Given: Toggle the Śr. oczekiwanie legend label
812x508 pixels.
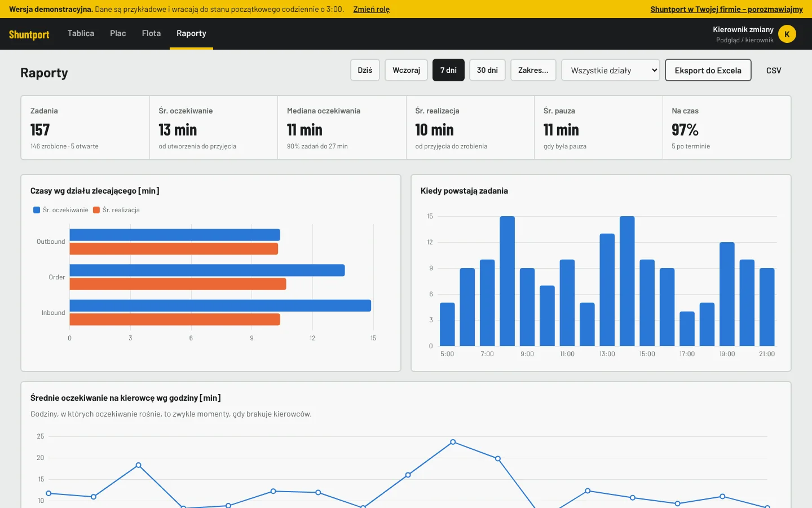Looking at the screenshot, I should pyautogui.click(x=65, y=210).
